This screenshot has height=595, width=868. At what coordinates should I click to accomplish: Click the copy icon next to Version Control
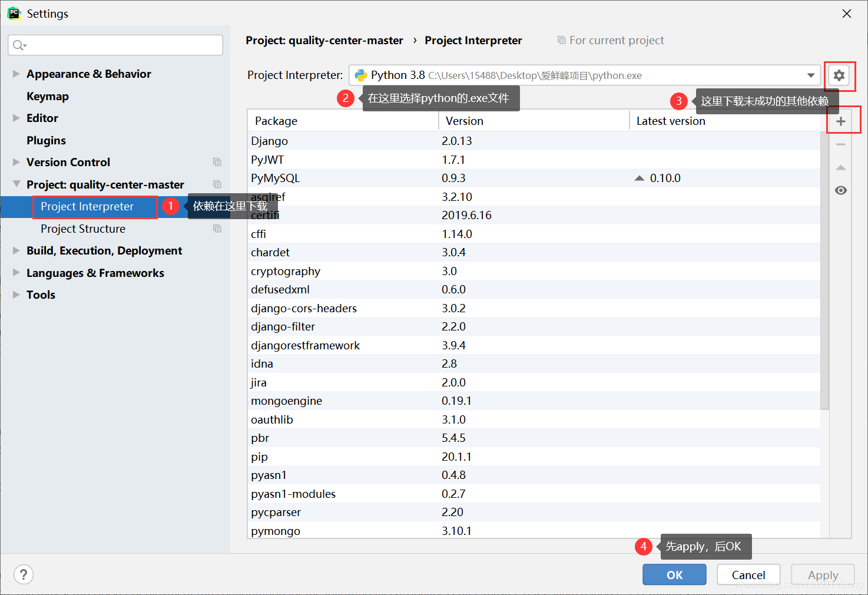pos(217,162)
